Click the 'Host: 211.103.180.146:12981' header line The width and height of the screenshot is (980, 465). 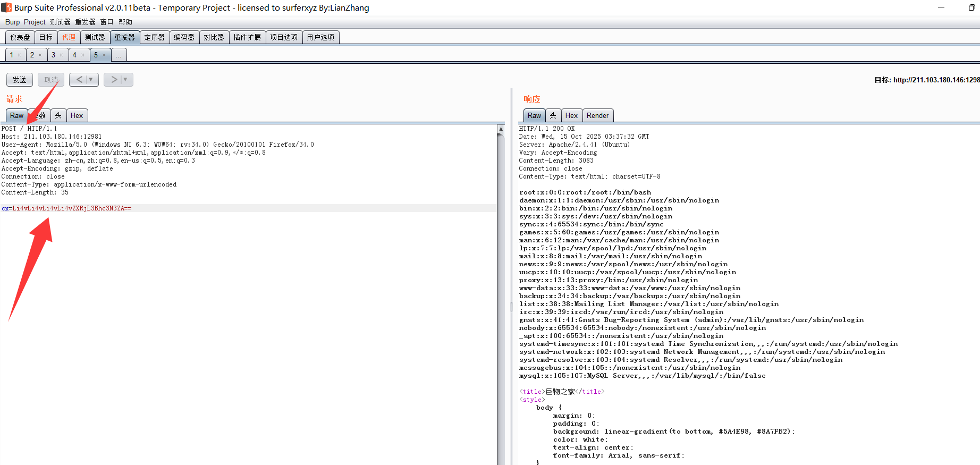[52, 137]
